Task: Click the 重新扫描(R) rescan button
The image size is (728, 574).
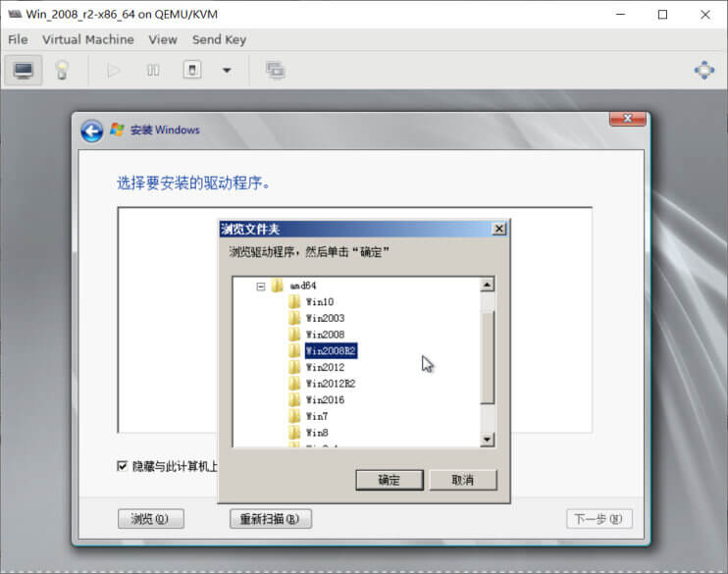Action: point(271,519)
